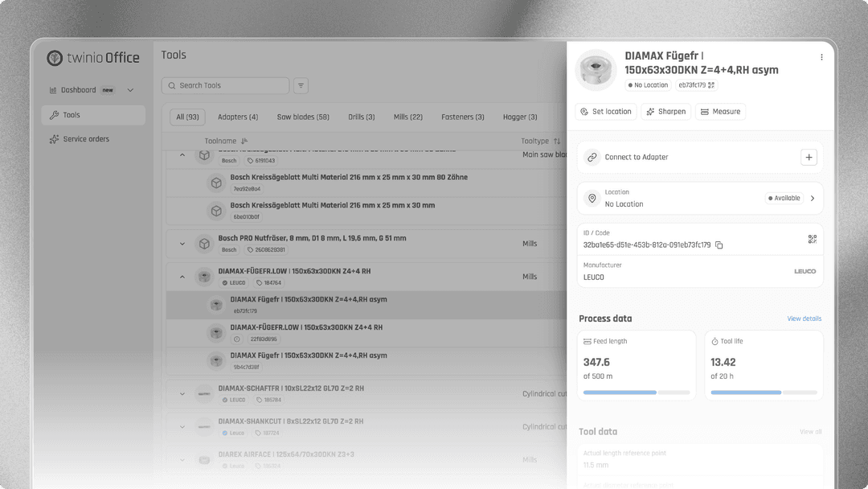Collapse the Bosch Kreissägeblatt group
The height and width of the screenshot is (489, 868).
tap(182, 155)
